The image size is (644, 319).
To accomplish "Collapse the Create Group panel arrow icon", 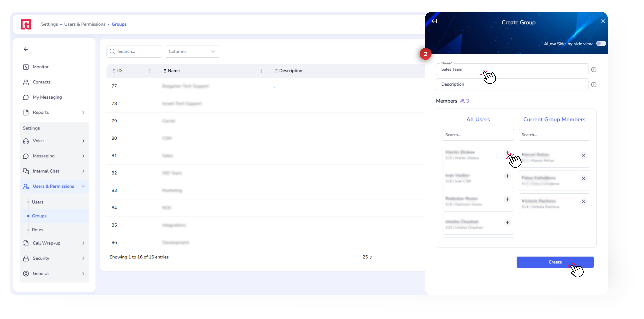I will click(x=434, y=21).
